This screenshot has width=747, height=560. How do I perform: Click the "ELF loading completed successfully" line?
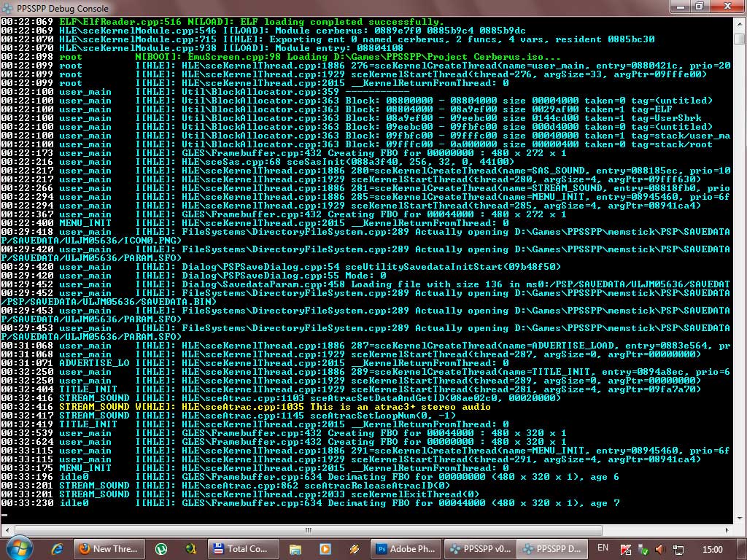click(x=222, y=22)
